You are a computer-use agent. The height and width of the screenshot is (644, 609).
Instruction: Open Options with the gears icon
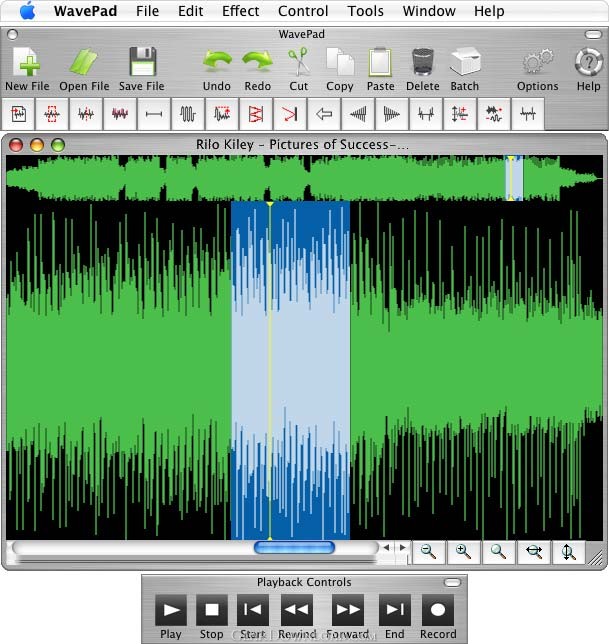click(x=538, y=69)
